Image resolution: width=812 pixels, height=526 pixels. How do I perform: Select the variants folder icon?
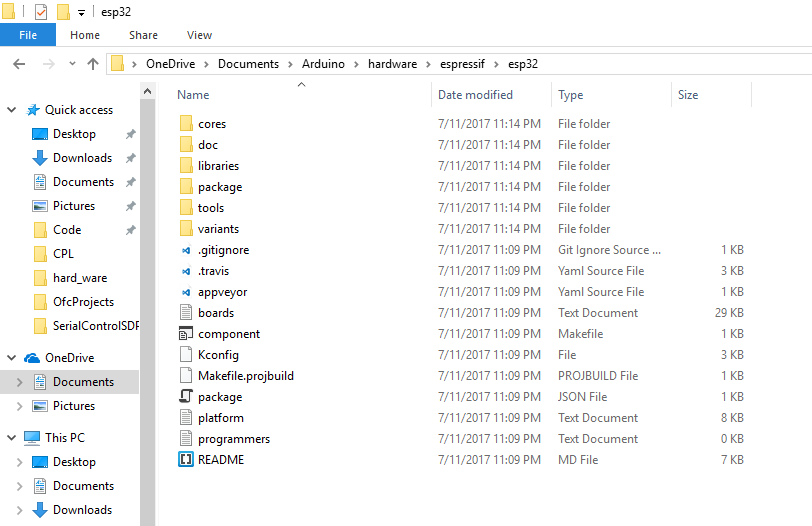186,229
